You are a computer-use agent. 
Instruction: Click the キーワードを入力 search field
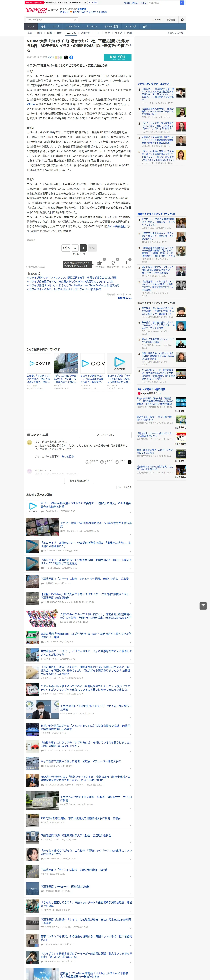49,19
